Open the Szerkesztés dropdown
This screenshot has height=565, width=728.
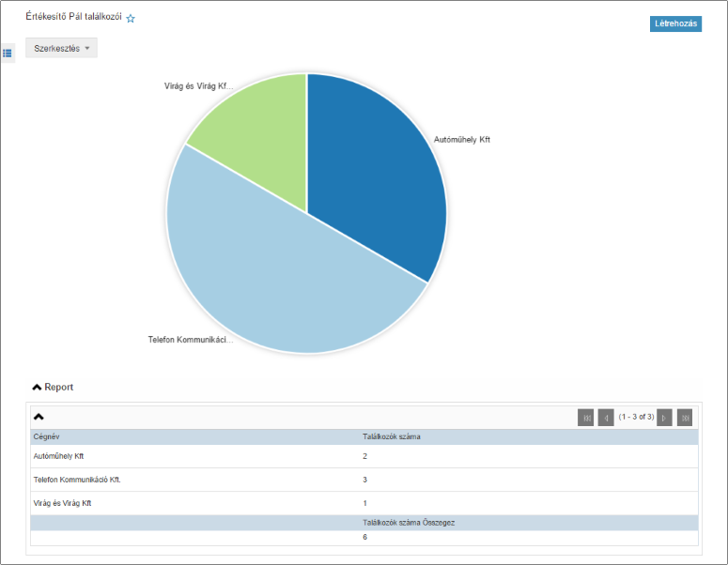click(61, 48)
